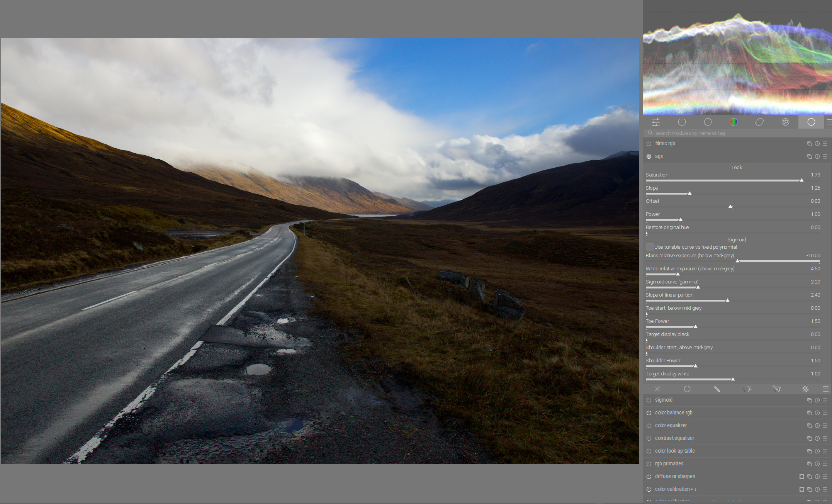
Task: Switch to the color module group tab
Action: (734, 122)
